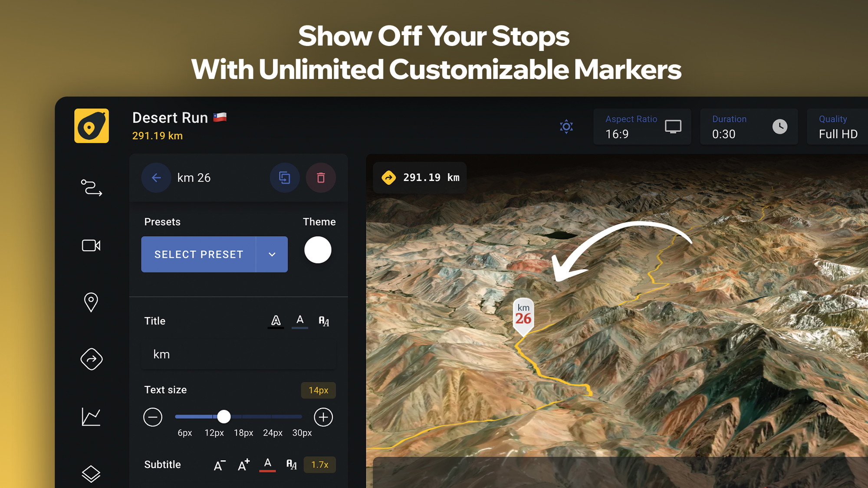Open the elevation chart panel
Image resolution: width=868 pixels, height=488 pixels.
(91, 417)
